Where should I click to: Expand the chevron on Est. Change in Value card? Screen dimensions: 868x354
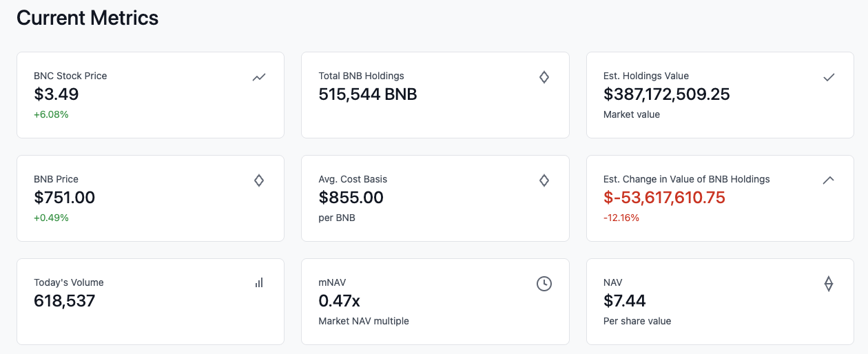coord(829,180)
